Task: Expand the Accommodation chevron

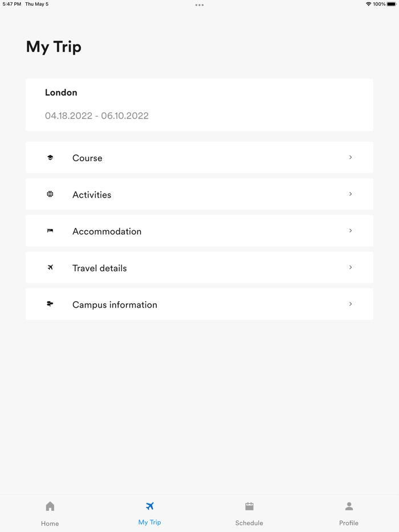Action: point(350,231)
